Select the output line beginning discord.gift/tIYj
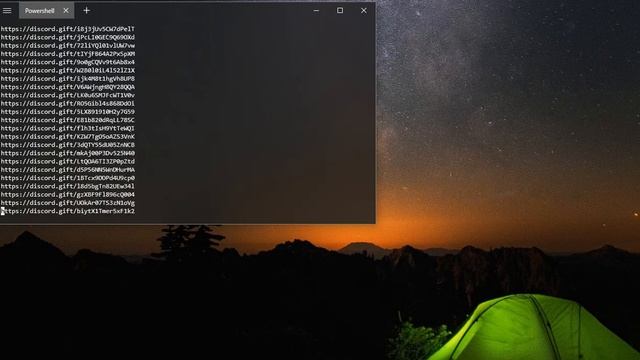This screenshot has width=640, height=360. point(67,54)
